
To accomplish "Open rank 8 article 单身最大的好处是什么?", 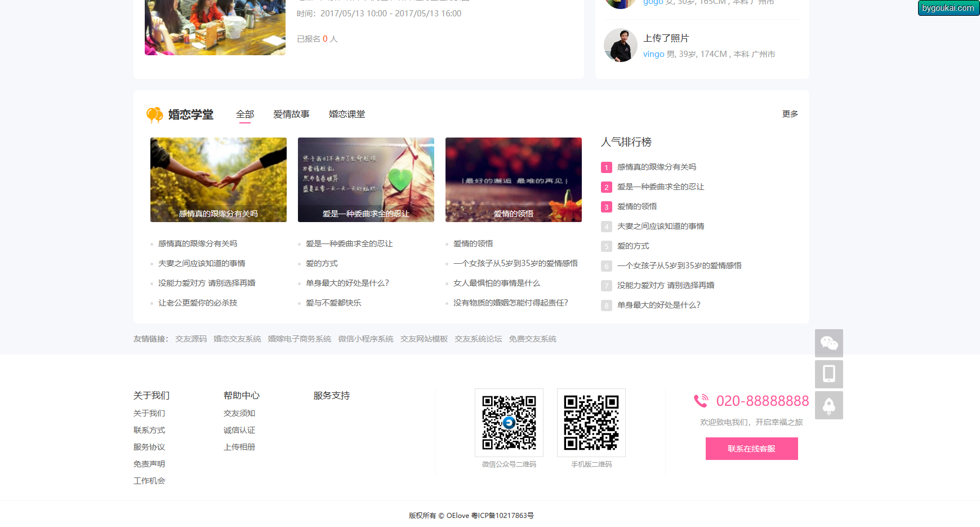I will pyautogui.click(x=659, y=305).
